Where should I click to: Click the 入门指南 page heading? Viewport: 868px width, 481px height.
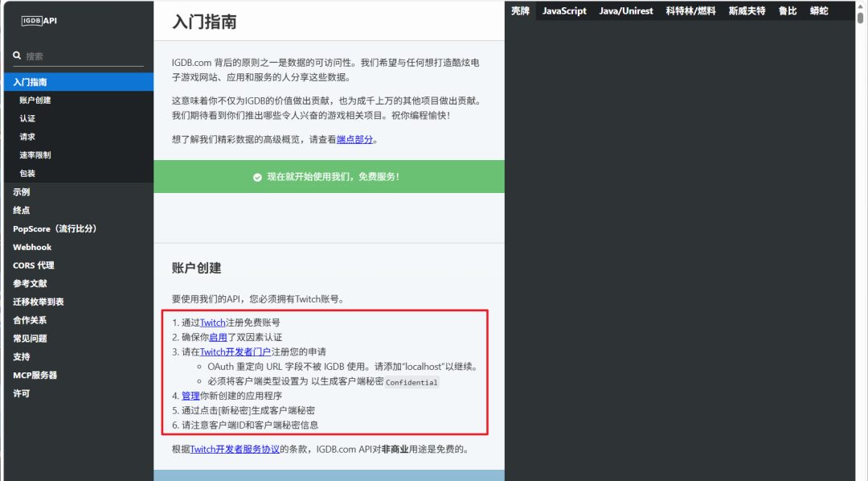[x=205, y=22]
